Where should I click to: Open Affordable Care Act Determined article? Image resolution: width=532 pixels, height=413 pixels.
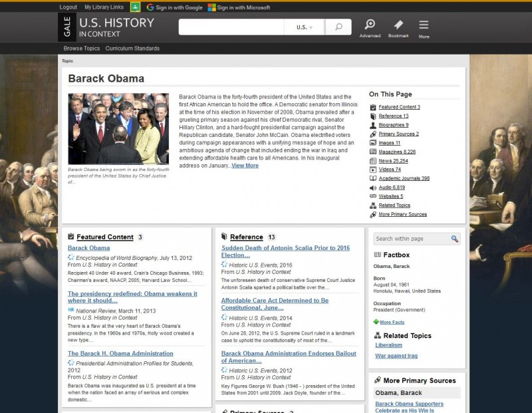275,304
